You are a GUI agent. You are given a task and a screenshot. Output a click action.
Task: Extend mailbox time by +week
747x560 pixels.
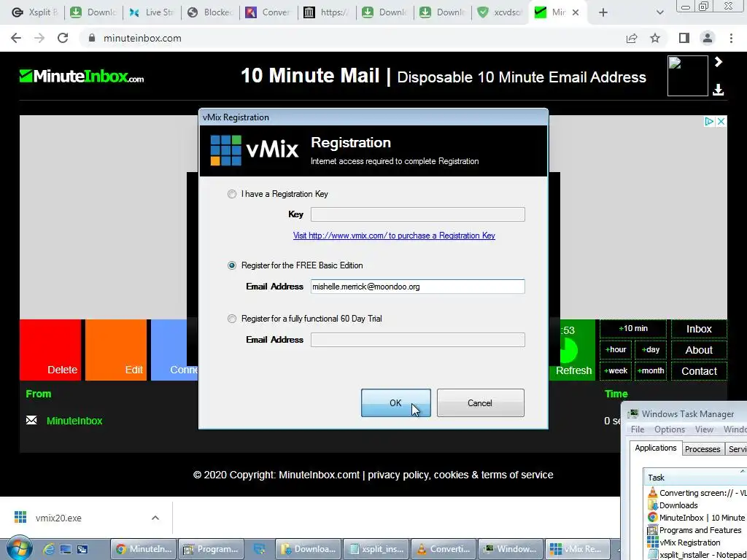click(x=616, y=370)
